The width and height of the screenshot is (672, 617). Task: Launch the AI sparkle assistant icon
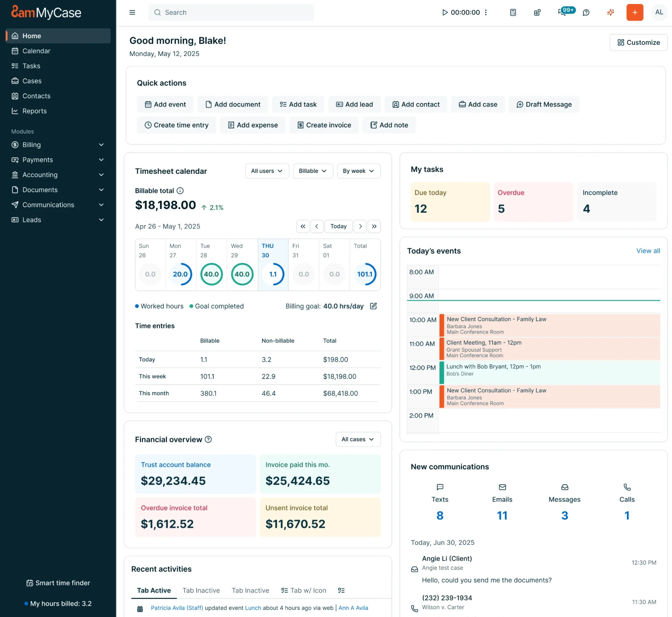610,12
